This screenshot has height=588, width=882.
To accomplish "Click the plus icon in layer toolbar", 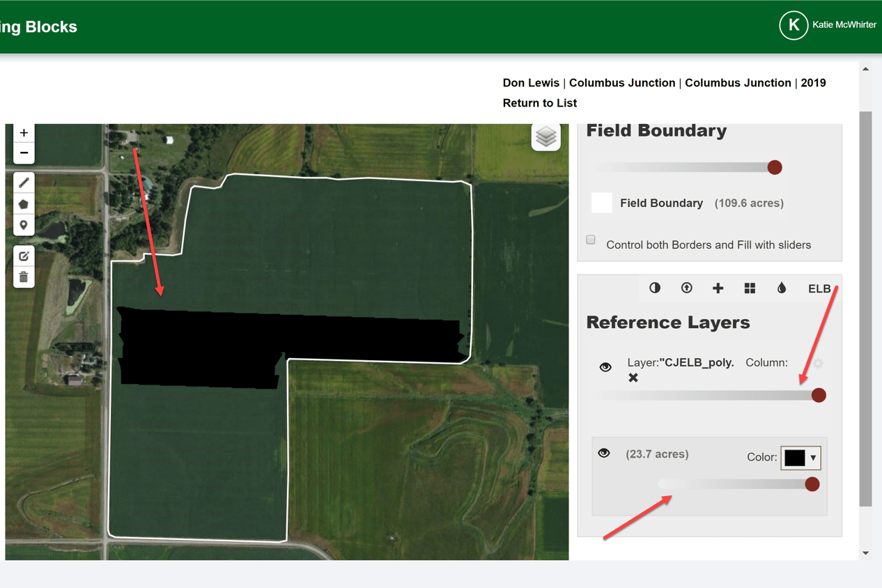I will pos(718,288).
